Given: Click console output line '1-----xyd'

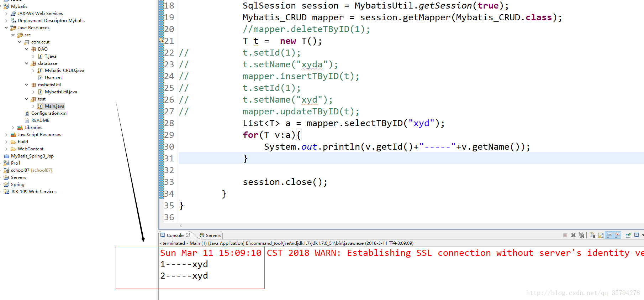Looking at the screenshot, I should click(184, 264).
